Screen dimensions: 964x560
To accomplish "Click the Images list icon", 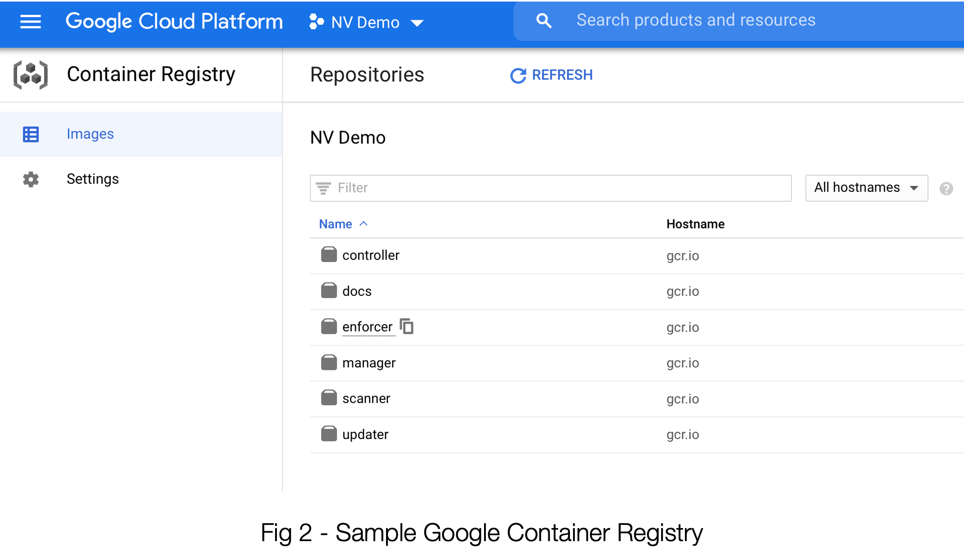I will point(31,134).
